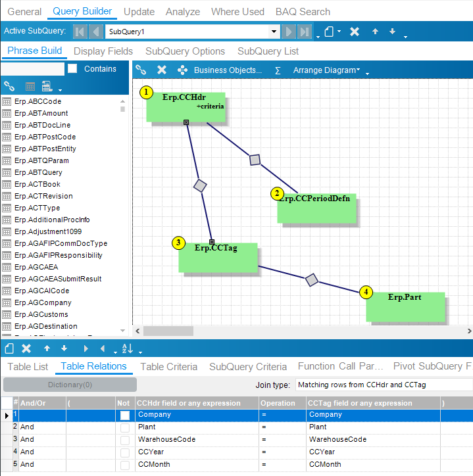Click the Business Objects... button
Image resolution: width=473 pixels, height=476 pixels.
pos(228,70)
